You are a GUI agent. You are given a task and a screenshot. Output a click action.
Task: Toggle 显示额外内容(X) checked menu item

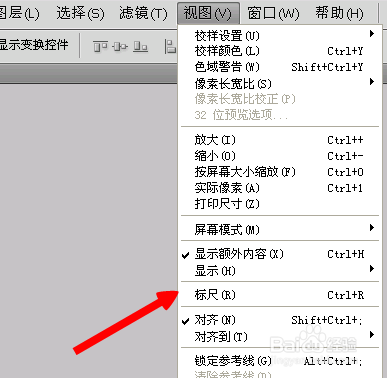[x=280, y=254]
